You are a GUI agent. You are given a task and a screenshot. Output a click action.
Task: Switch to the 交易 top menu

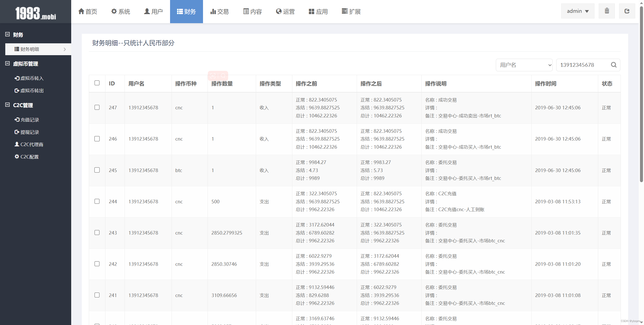click(x=219, y=12)
